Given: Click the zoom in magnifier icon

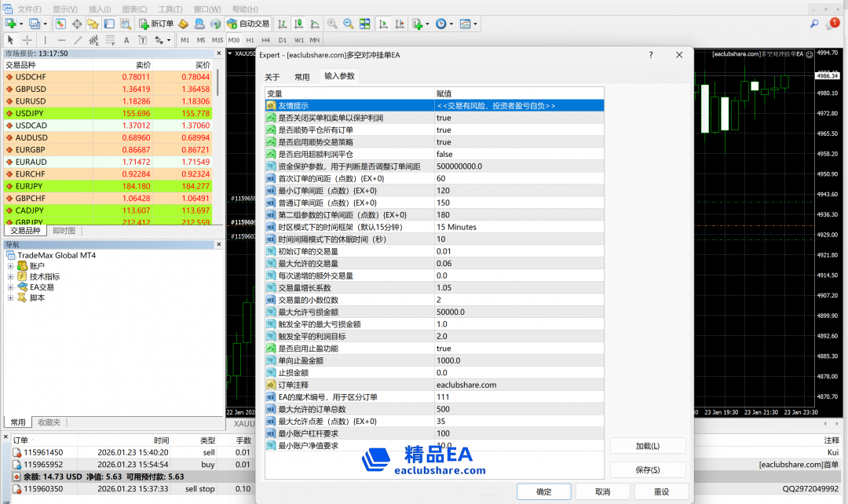Looking at the screenshot, I should pos(332,24).
